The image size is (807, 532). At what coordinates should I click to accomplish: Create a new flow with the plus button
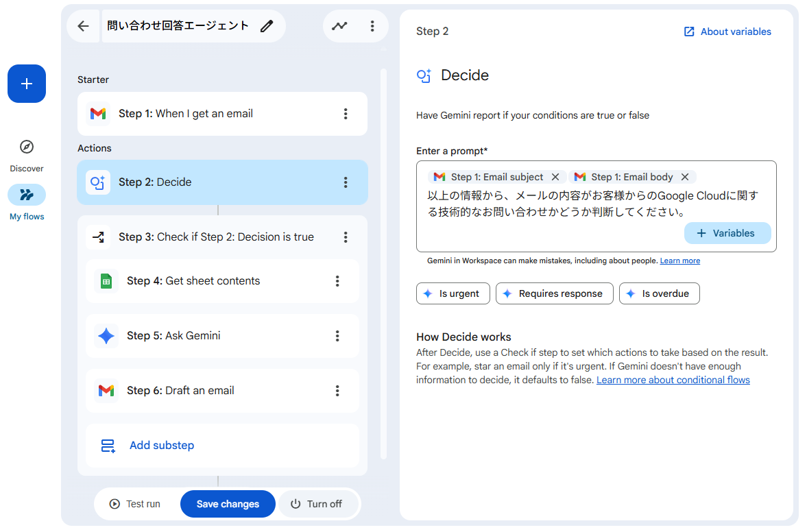click(x=26, y=83)
